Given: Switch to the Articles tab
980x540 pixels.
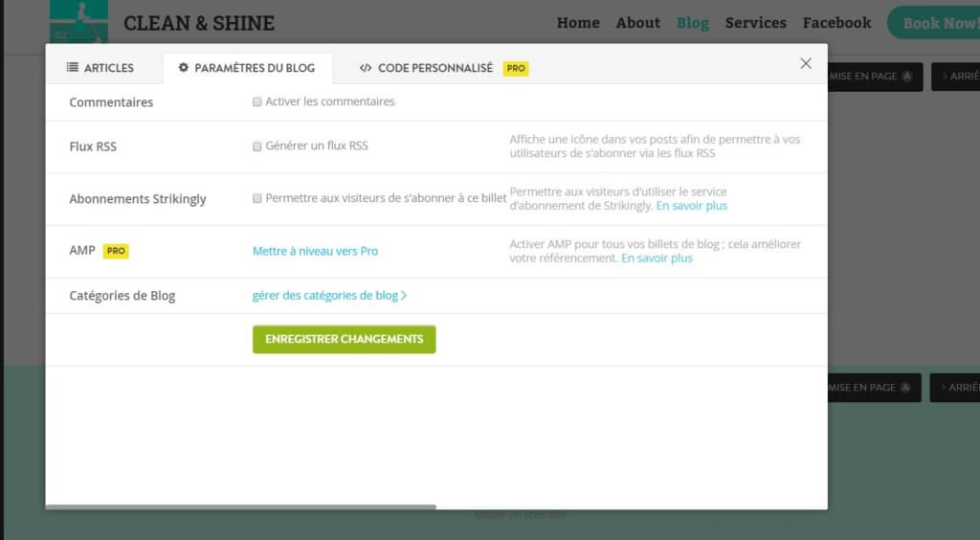Looking at the screenshot, I should [100, 68].
